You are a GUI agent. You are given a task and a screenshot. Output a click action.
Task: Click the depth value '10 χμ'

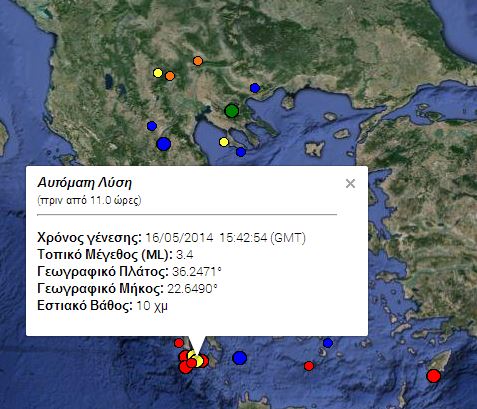tap(152, 306)
